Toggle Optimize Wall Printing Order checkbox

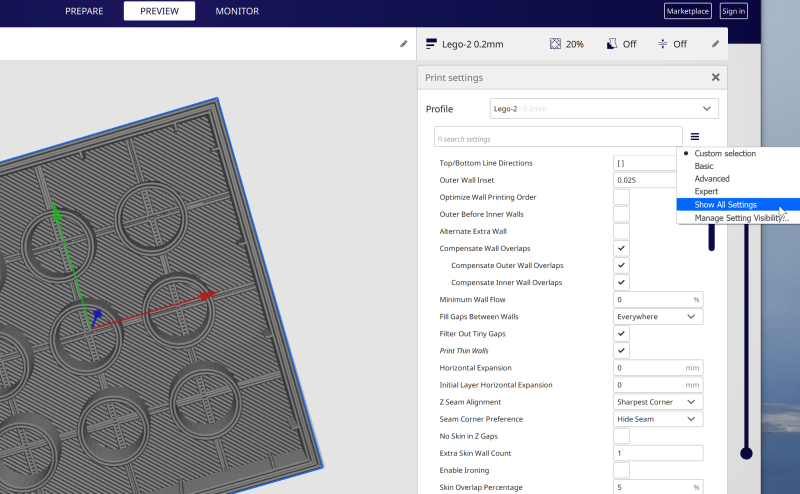click(x=621, y=197)
